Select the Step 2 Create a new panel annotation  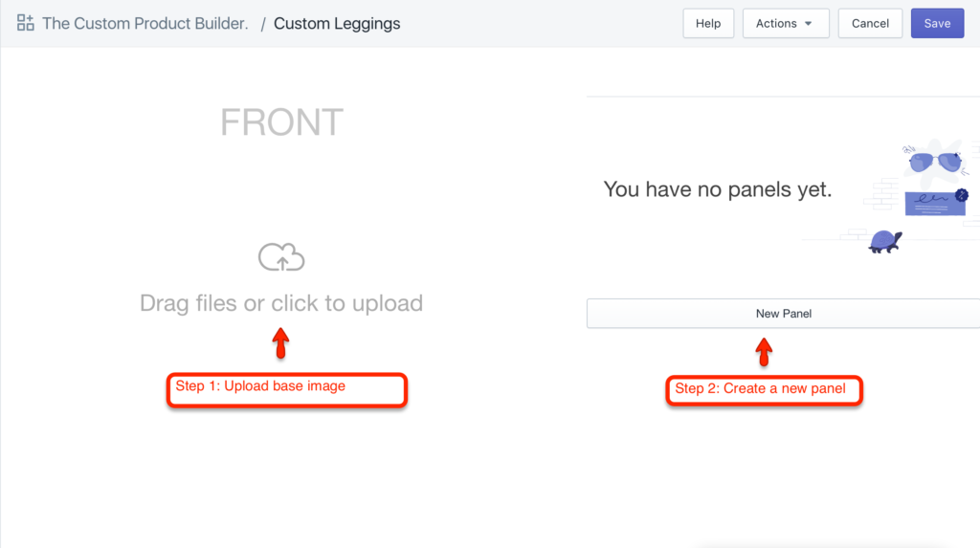coord(764,390)
